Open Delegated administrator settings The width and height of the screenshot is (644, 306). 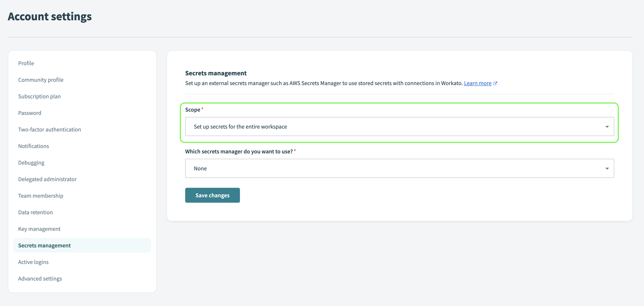[47, 179]
